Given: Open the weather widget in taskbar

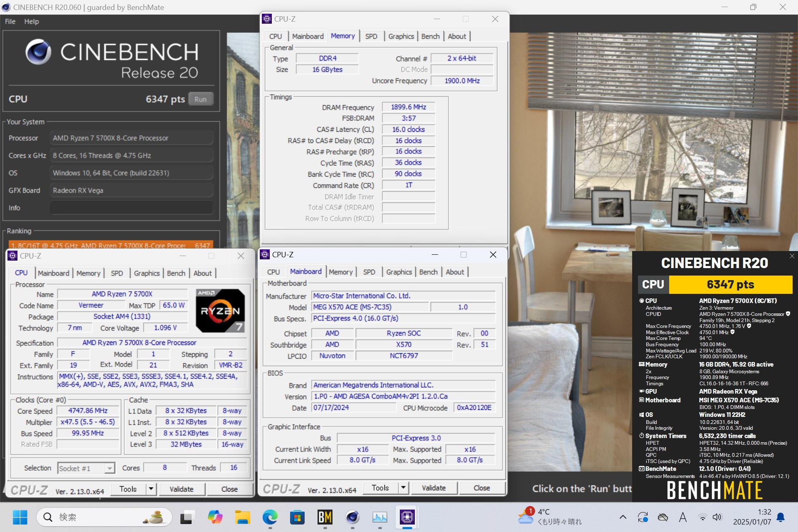Looking at the screenshot, I should click(550, 517).
